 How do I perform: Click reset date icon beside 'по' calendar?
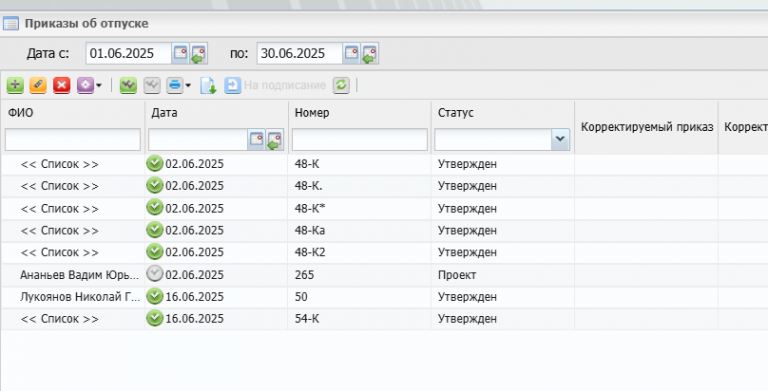[x=369, y=53]
